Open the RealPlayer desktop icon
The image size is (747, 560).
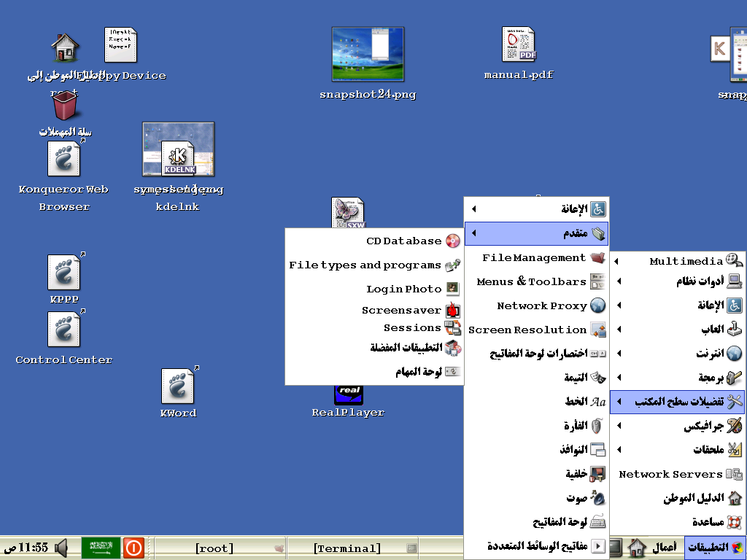[x=348, y=395]
